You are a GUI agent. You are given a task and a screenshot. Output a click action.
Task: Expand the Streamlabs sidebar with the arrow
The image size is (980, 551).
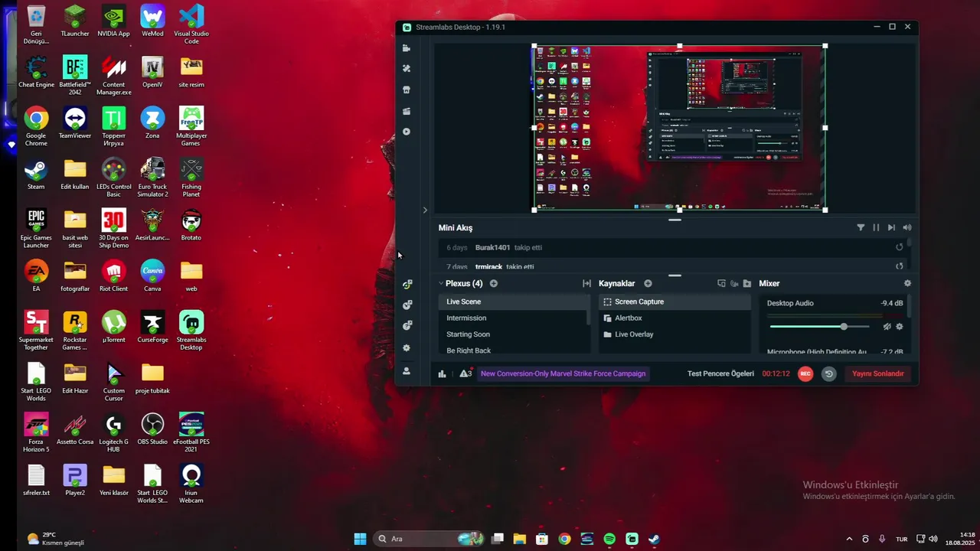tap(425, 210)
